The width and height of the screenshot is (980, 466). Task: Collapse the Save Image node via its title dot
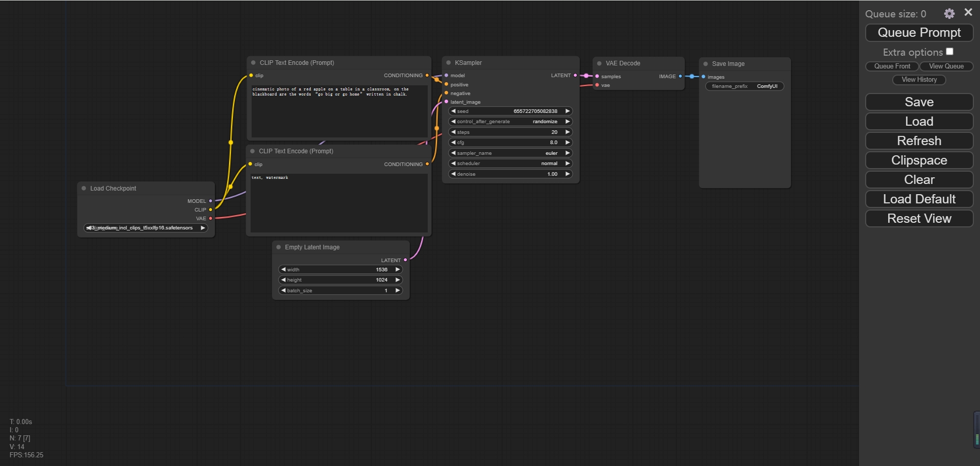click(x=705, y=64)
